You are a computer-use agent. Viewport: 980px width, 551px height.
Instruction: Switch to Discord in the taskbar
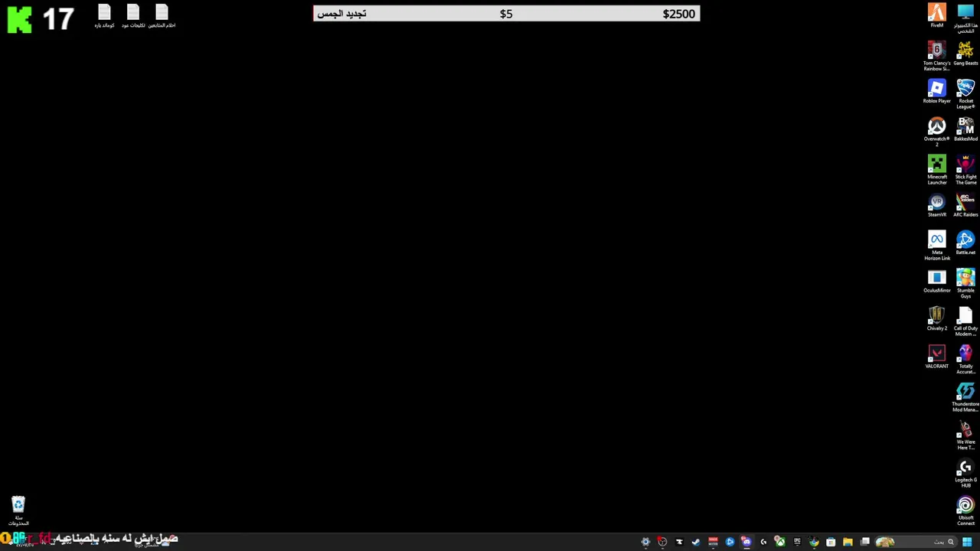pyautogui.click(x=746, y=542)
